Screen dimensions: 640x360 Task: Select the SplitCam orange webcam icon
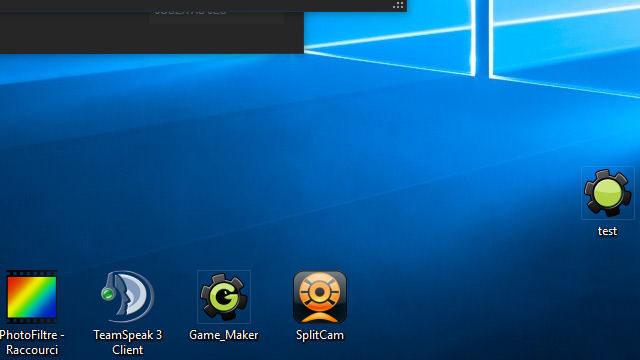320,297
